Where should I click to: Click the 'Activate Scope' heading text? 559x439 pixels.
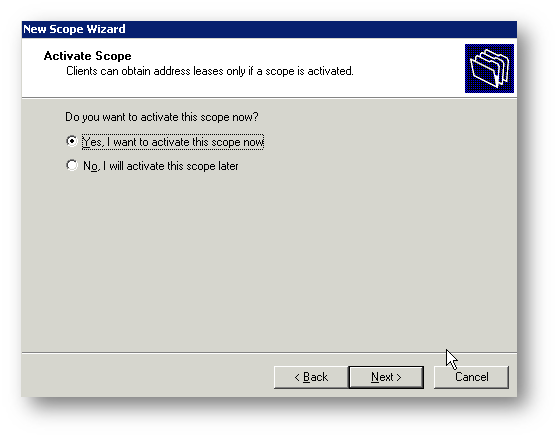[88, 56]
